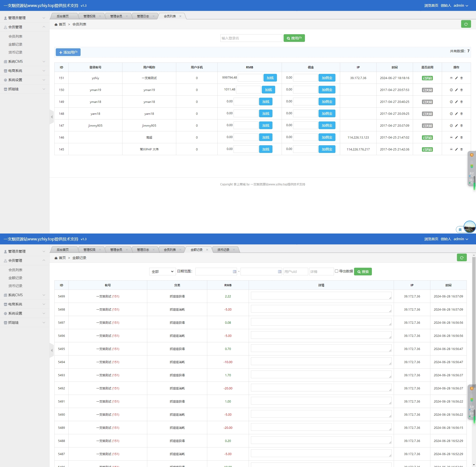Expand 抓娃娃 menu on 金额记录 page
This screenshot has width=476, height=467.
(x=25, y=322)
